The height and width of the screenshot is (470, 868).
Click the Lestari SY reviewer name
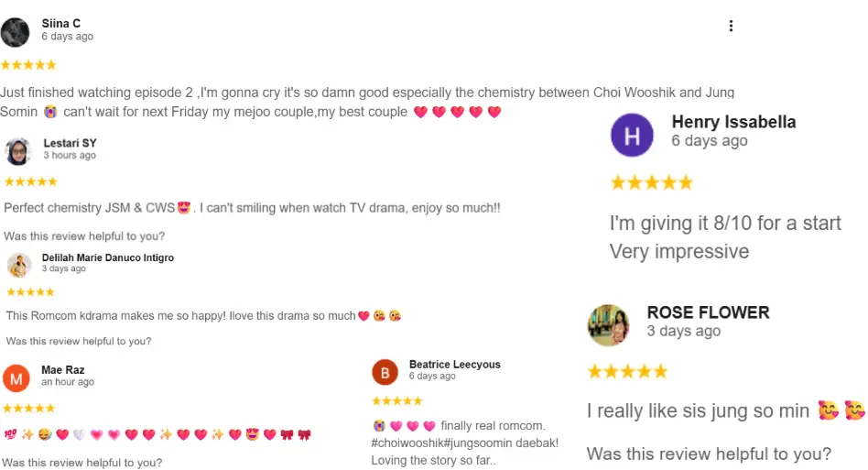70,143
